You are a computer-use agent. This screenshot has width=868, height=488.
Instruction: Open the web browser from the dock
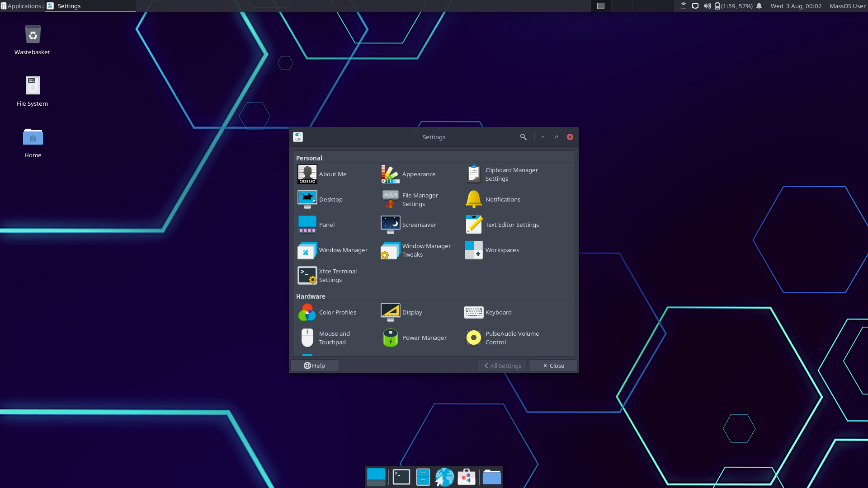[444, 477]
